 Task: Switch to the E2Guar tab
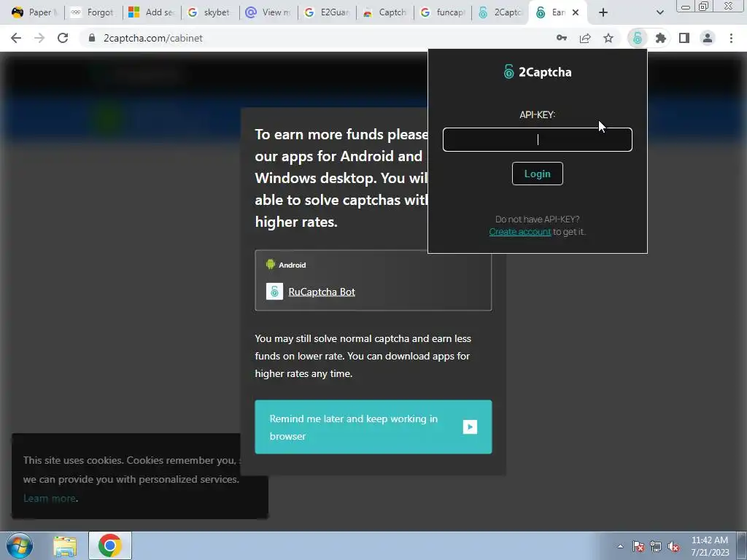tap(327, 12)
